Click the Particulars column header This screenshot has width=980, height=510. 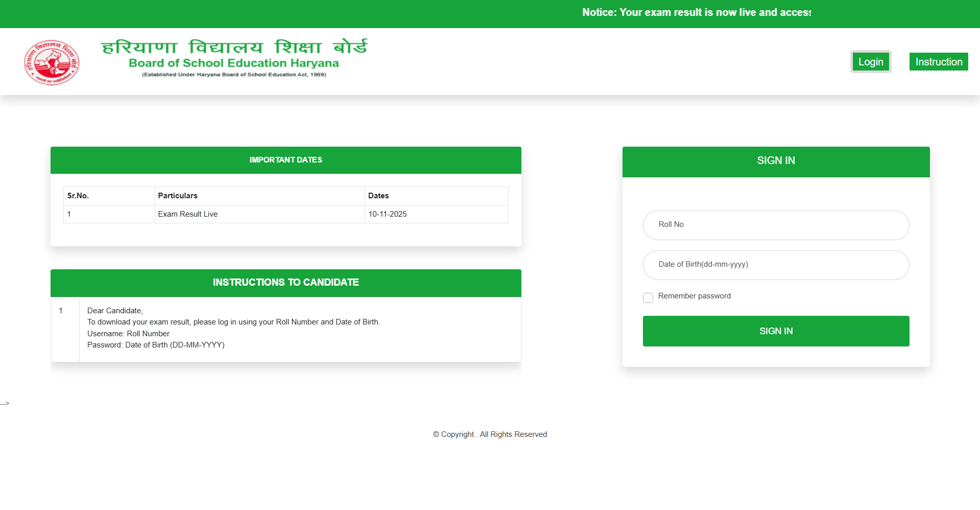click(x=178, y=196)
